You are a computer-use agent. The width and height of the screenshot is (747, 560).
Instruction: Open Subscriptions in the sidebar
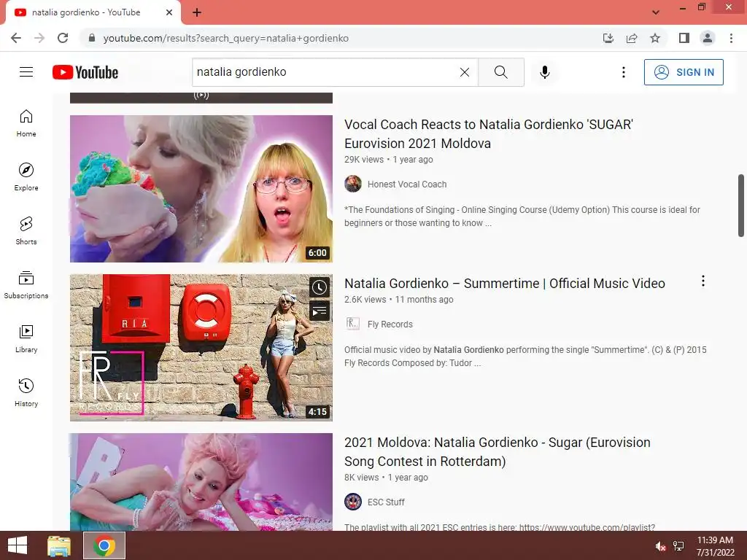pyautogui.click(x=26, y=285)
